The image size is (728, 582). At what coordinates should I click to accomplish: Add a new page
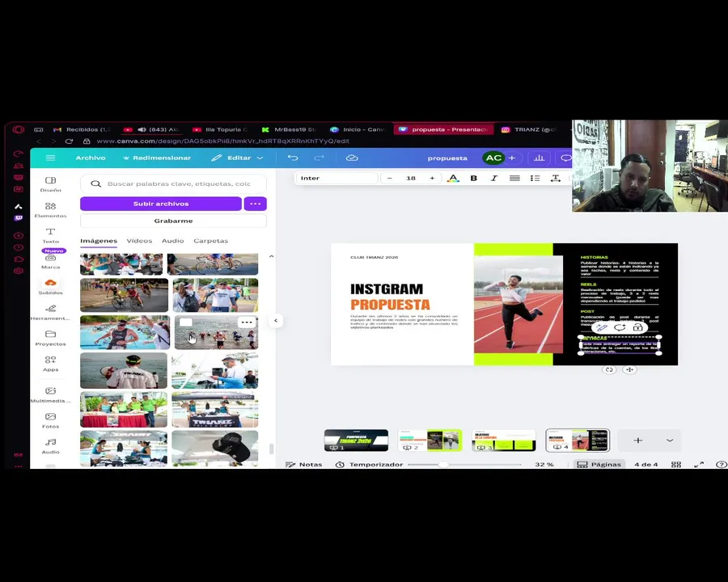[638, 440]
